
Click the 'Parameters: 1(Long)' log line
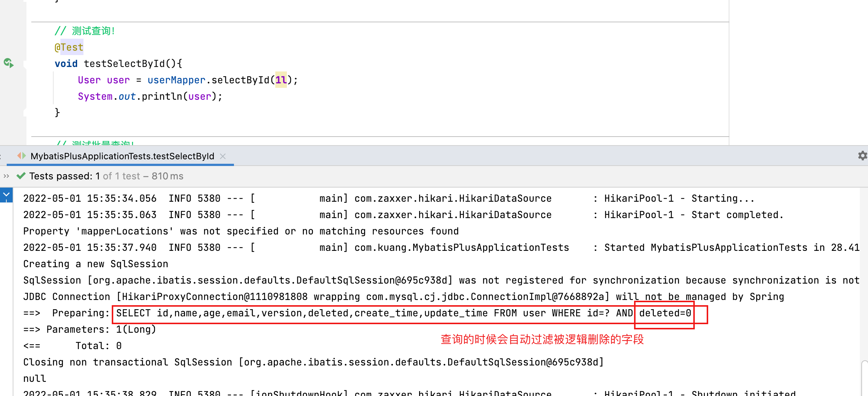pos(90,329)
